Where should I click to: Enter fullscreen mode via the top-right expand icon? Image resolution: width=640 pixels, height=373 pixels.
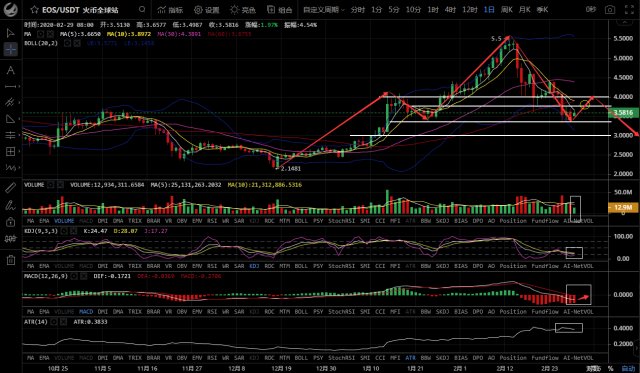tap(629, 9)
